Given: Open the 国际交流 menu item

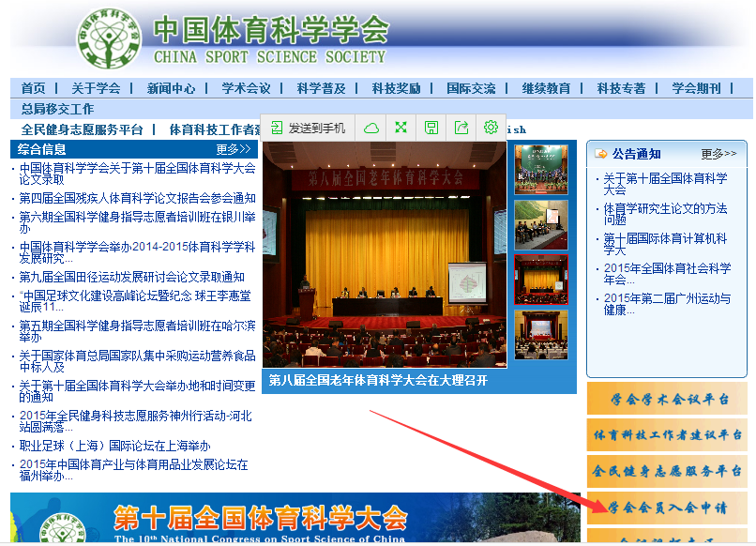Looking at the screenshot, I should point(471,88).
